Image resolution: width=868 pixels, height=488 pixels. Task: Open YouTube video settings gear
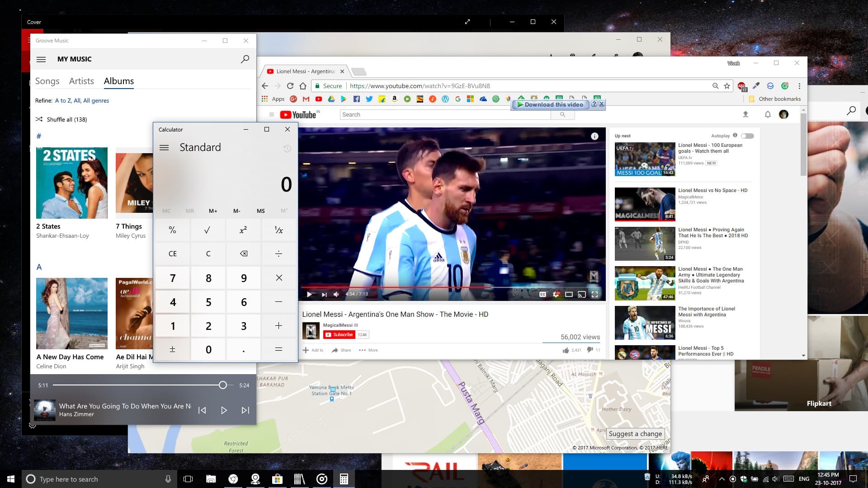point(556,294)
